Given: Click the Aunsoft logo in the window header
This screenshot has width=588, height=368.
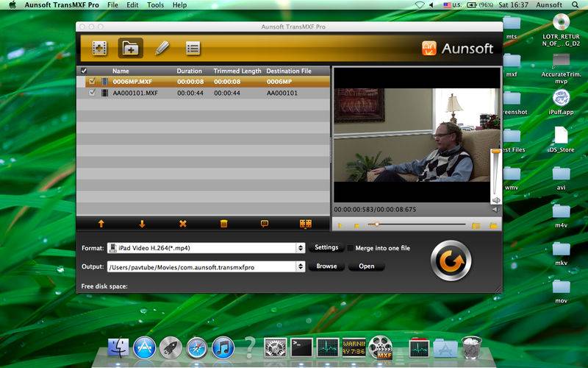Looking at the screenshot, I should [x=457, y=49].
